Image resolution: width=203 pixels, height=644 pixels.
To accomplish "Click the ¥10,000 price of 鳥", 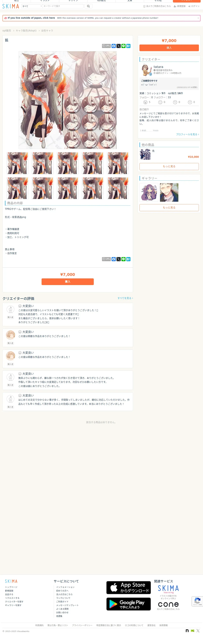I will tap(193, 157).
